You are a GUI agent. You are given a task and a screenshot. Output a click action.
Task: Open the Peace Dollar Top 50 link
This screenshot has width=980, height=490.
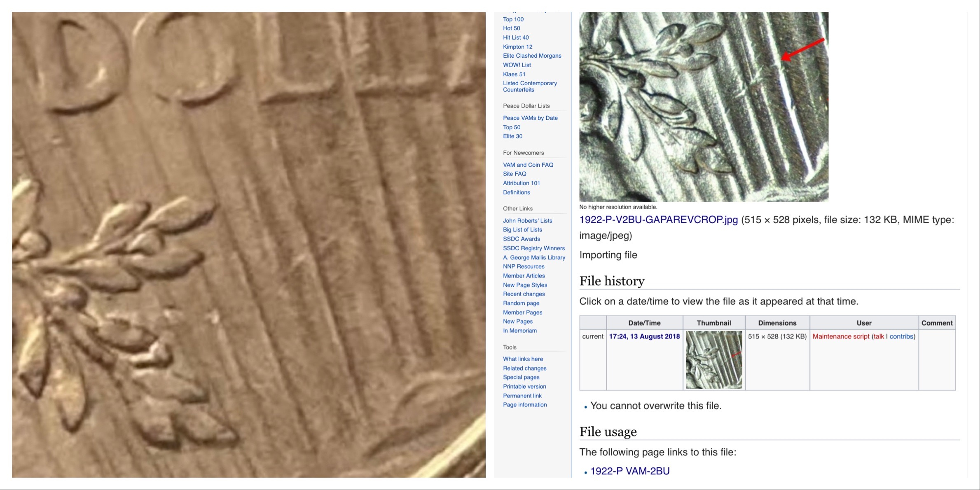click(511, 128)
